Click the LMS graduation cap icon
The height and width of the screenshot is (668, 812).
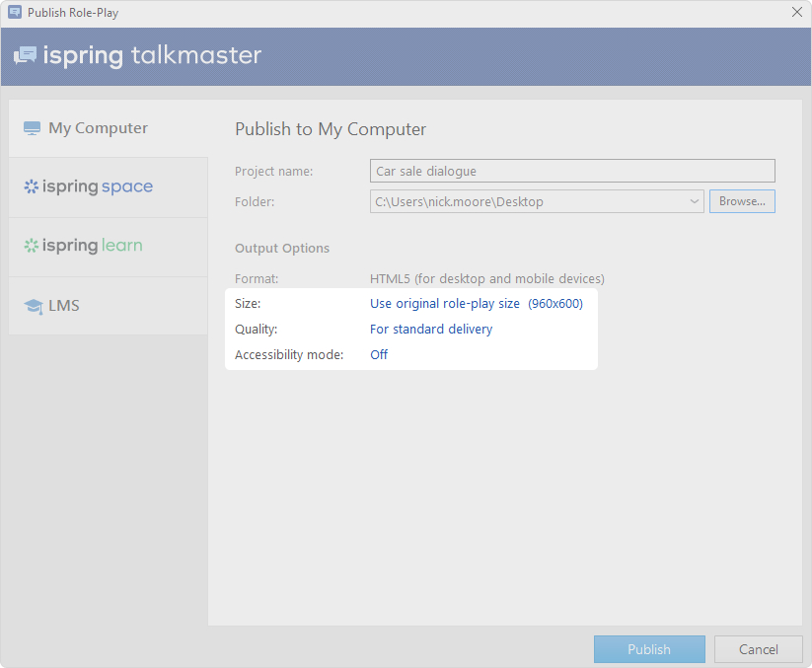point(33,306)
